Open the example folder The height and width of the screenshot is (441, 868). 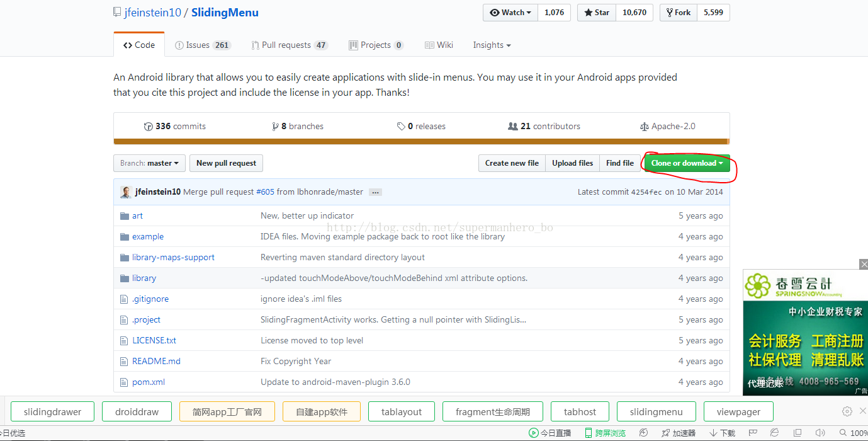(x=148, y=236)
